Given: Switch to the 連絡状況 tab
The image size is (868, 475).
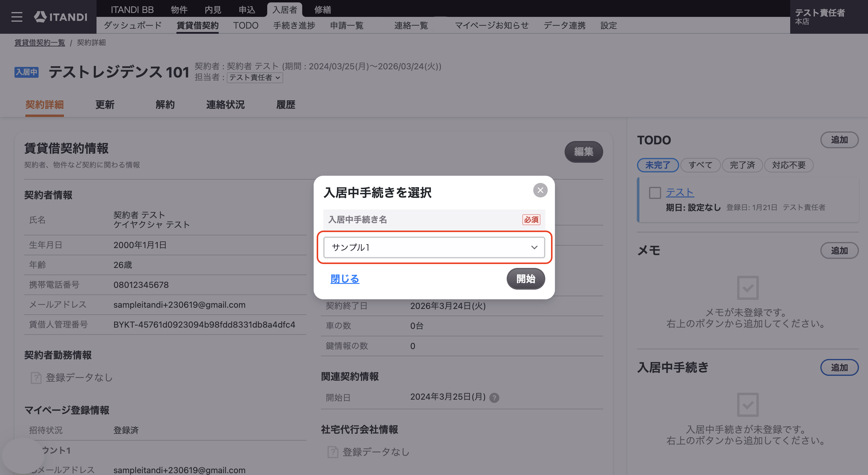Looking at the screenshot, I should point(225,105).
